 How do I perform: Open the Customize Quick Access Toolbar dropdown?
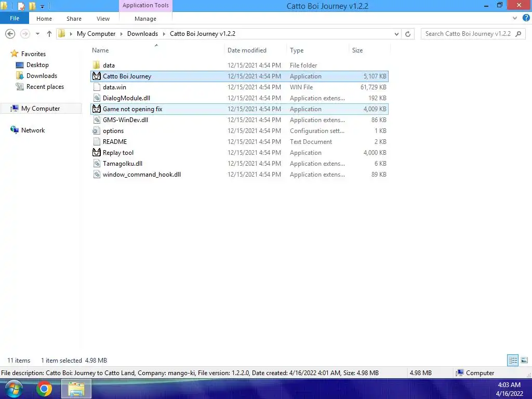pos(42,6)
